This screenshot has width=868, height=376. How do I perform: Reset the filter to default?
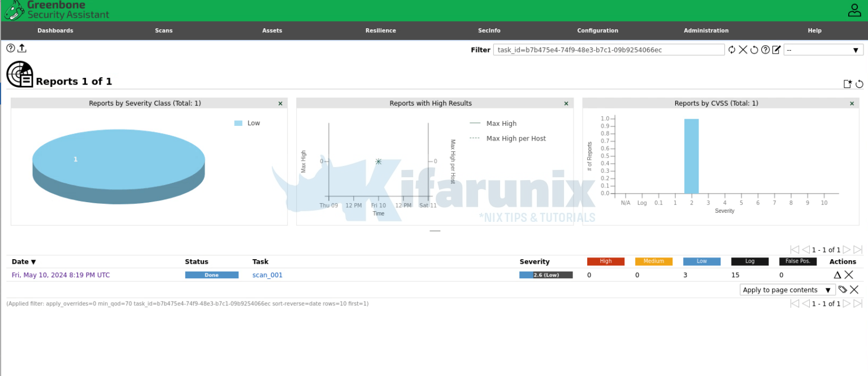coord(754,50)
